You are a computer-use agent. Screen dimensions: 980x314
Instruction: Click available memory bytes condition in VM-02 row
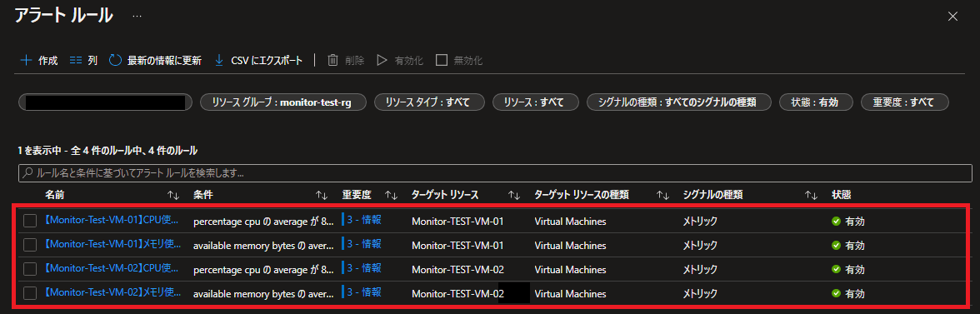coord(263,293)
